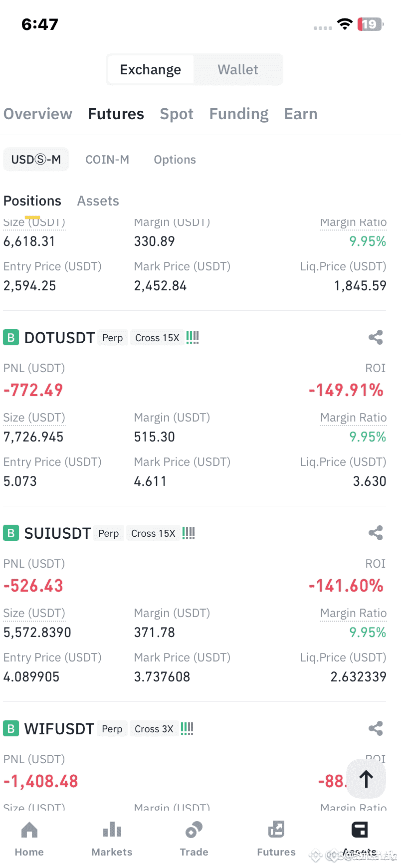This screenshot has width=401, height=868.
Task: Tap the scroll-to-top arrow button
Action: [x=366, y=779]
